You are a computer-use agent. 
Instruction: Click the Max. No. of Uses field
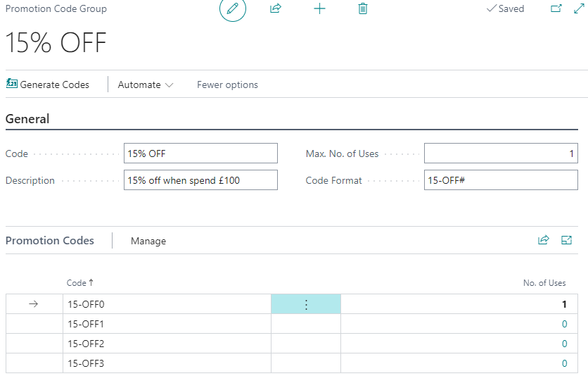point(501,153)
